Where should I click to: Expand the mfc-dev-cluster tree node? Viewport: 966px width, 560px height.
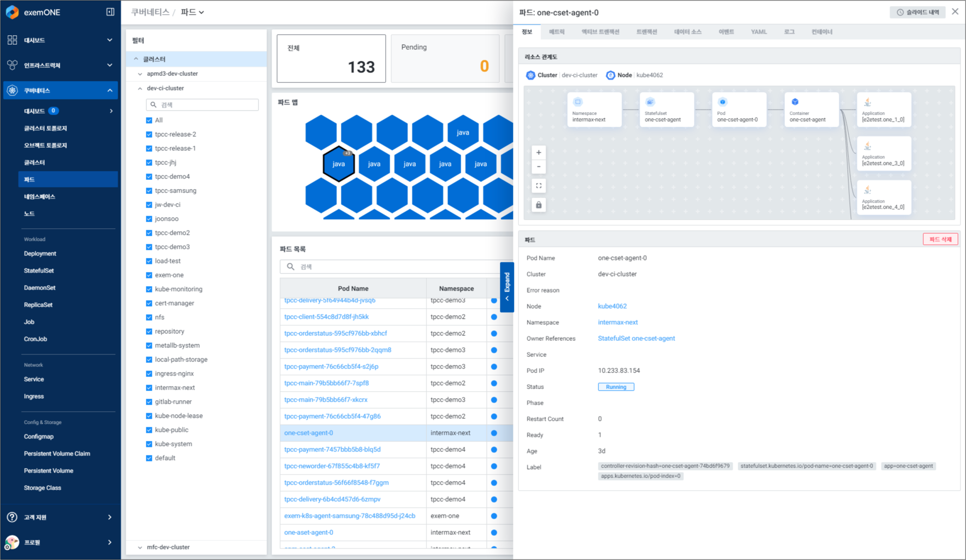click(x=140, y=547)
